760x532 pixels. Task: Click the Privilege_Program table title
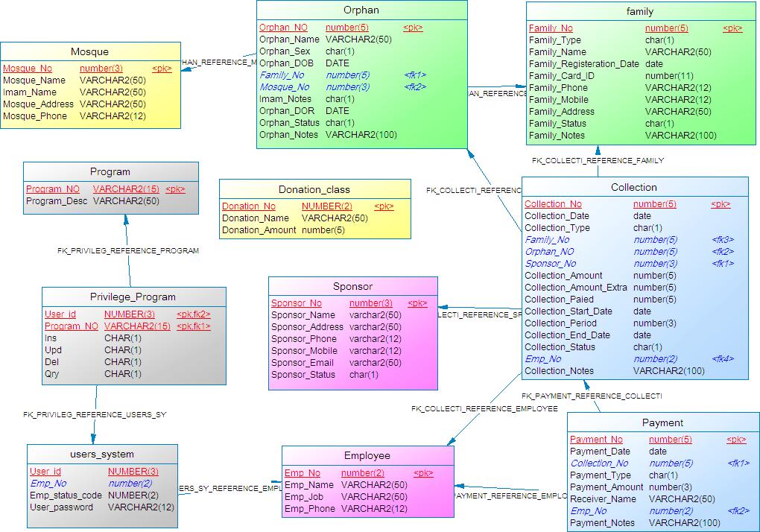click(x=133, y=297)
